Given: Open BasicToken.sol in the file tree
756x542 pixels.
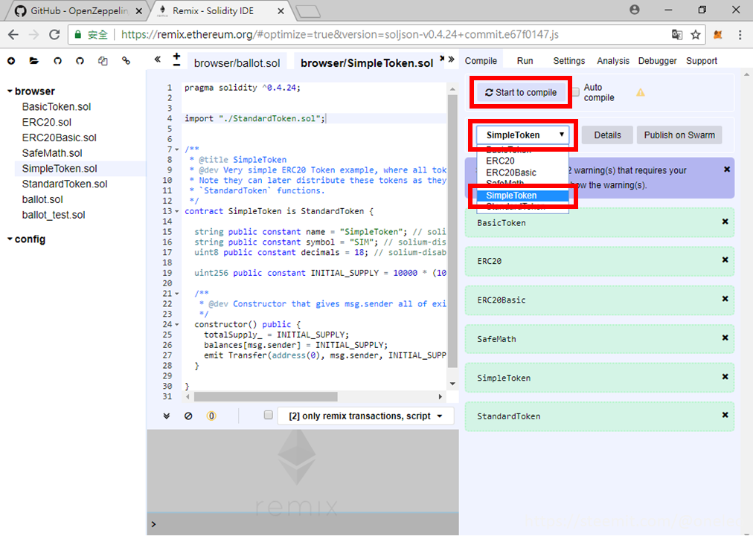Looking at the screenshot, I should coord(57,107).
